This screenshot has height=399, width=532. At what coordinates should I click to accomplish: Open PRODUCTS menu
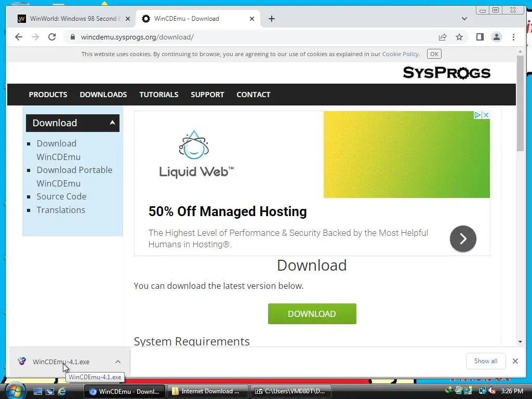click(48, 95)
